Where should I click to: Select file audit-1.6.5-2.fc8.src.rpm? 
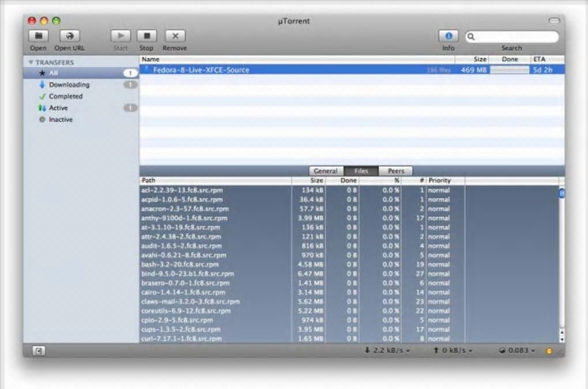coord(182,246)
